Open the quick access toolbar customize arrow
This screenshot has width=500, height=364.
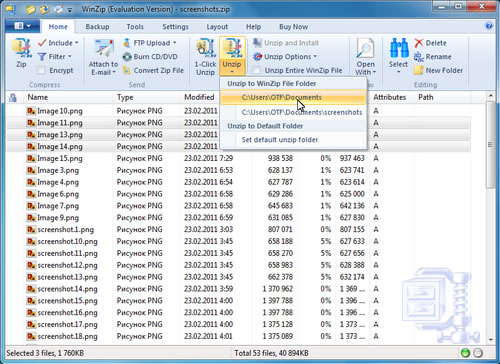(70, 10)
